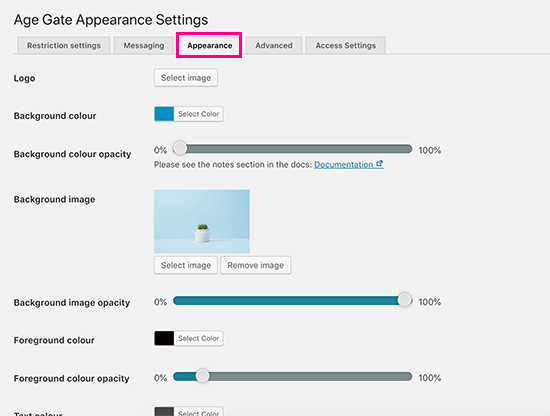Image resolution: width=550 pixels, height=416 pixels.
Task: Click the background image cactus thumbnail
Action: point(202,221)
